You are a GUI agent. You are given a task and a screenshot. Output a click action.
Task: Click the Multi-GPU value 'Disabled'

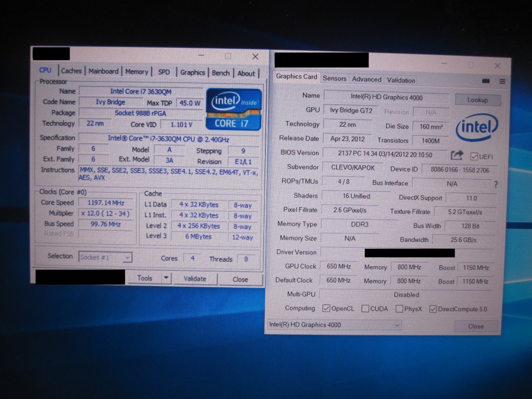[406, 295]
